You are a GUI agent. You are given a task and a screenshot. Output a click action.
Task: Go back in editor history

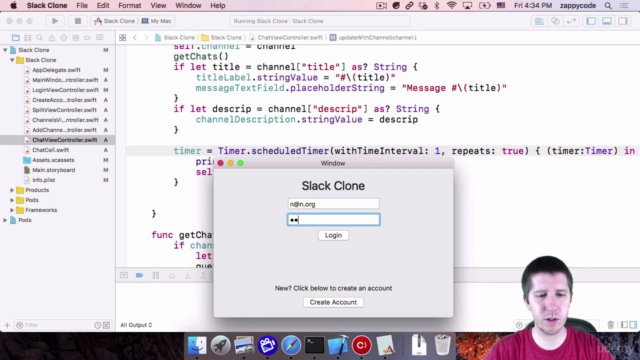[135, 38]
